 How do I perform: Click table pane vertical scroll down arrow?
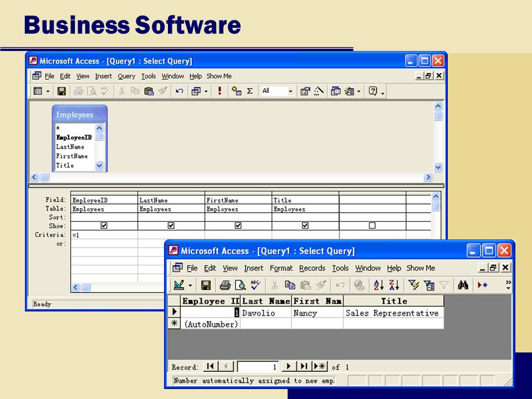tap(438, 167)
